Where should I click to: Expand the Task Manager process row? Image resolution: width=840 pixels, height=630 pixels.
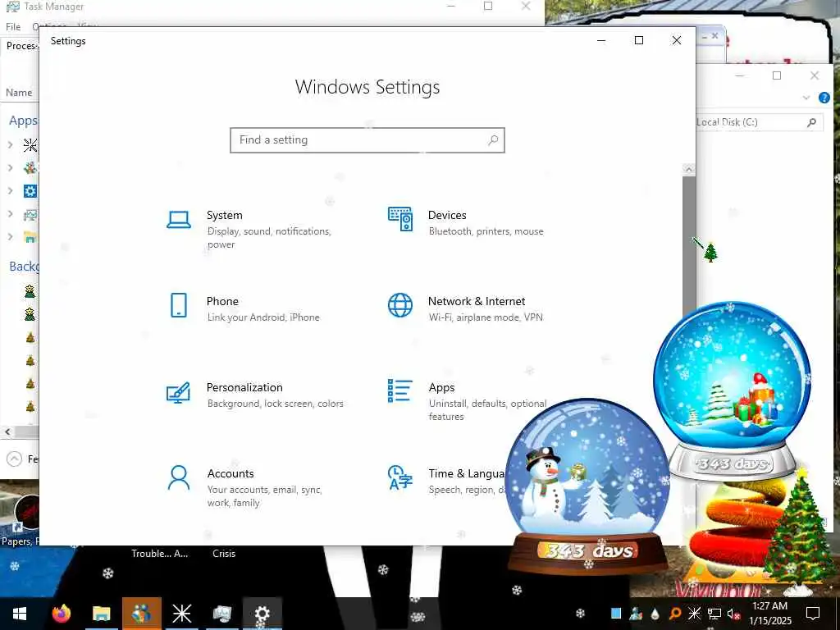point(10,214)
